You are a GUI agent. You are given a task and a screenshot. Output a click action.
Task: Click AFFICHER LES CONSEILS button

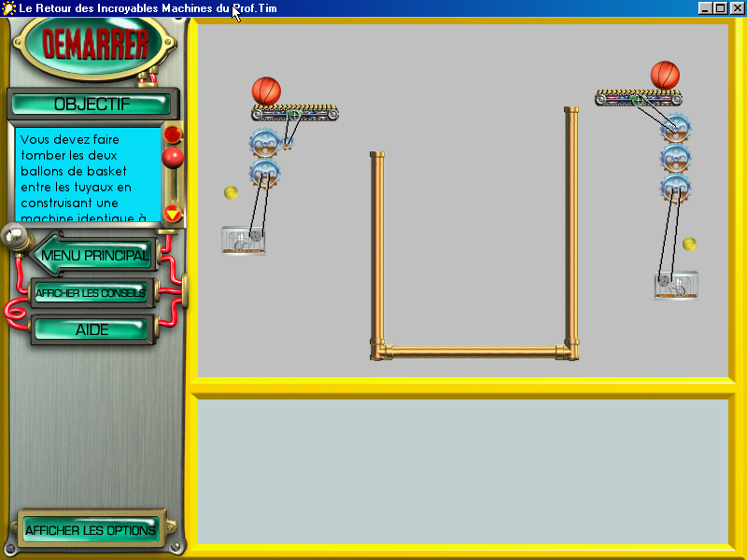pos(91,293)
